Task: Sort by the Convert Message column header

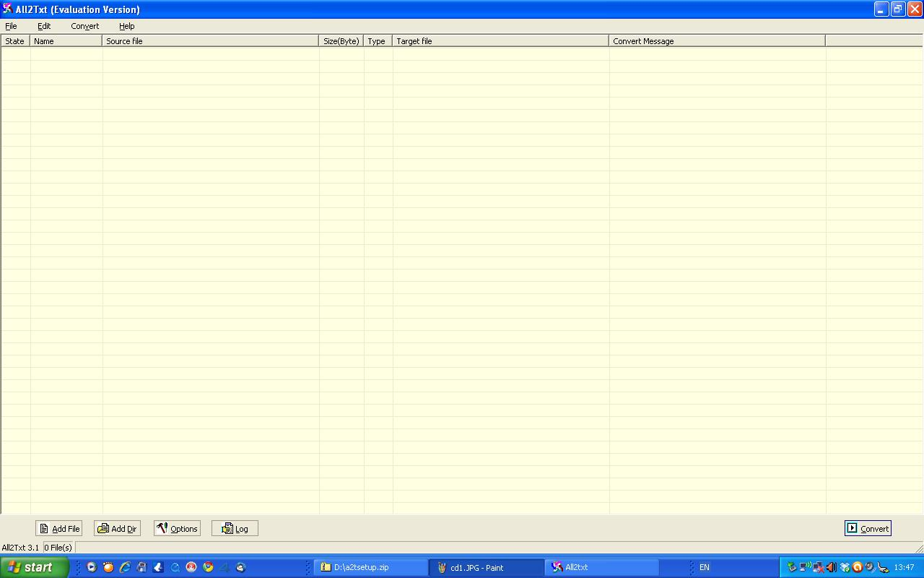Action: [718, 41]
